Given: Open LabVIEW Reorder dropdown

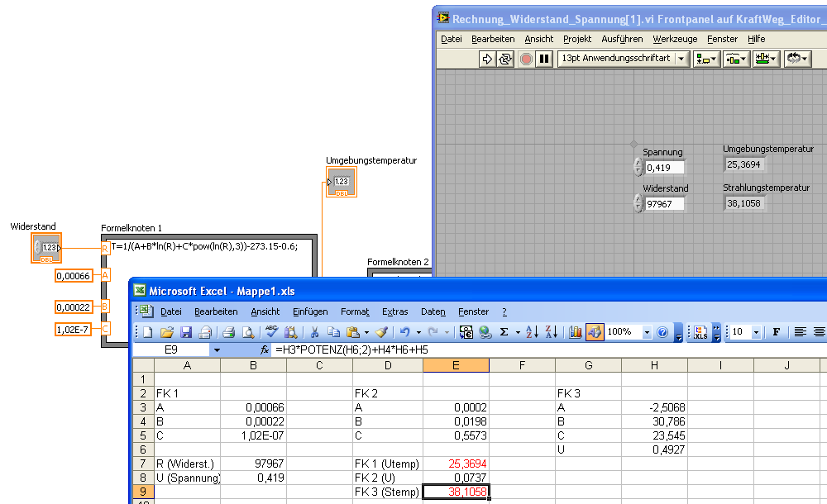Looking at the screenshot, I should (797, 59).
